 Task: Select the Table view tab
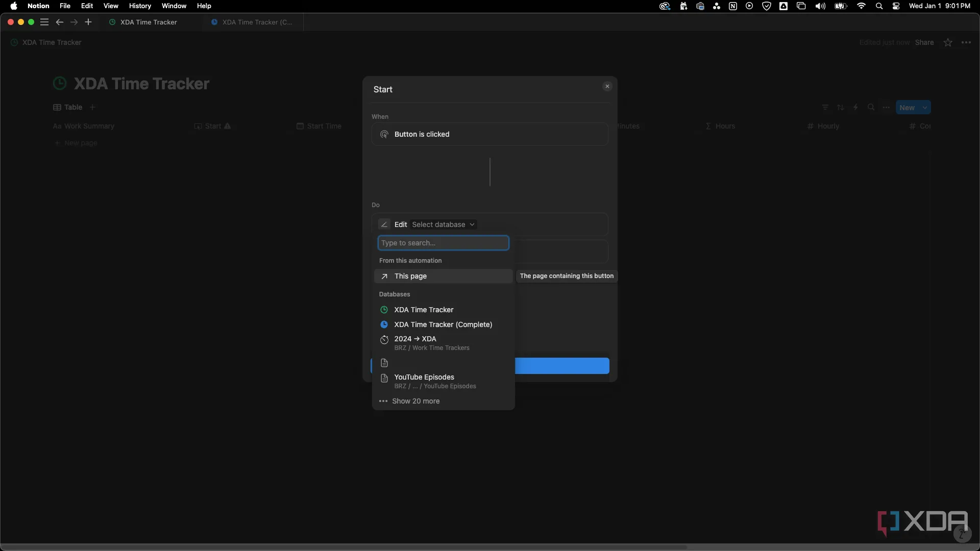click(68, 107)
